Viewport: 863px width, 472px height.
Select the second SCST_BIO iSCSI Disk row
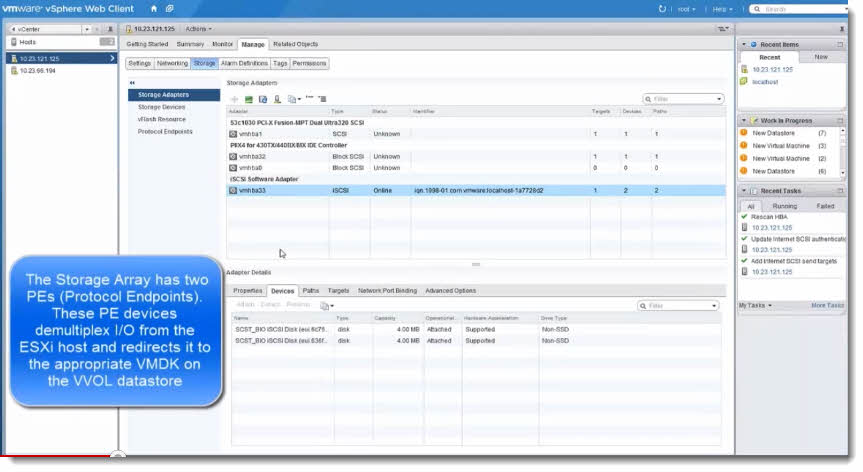[x=476, y=341]
